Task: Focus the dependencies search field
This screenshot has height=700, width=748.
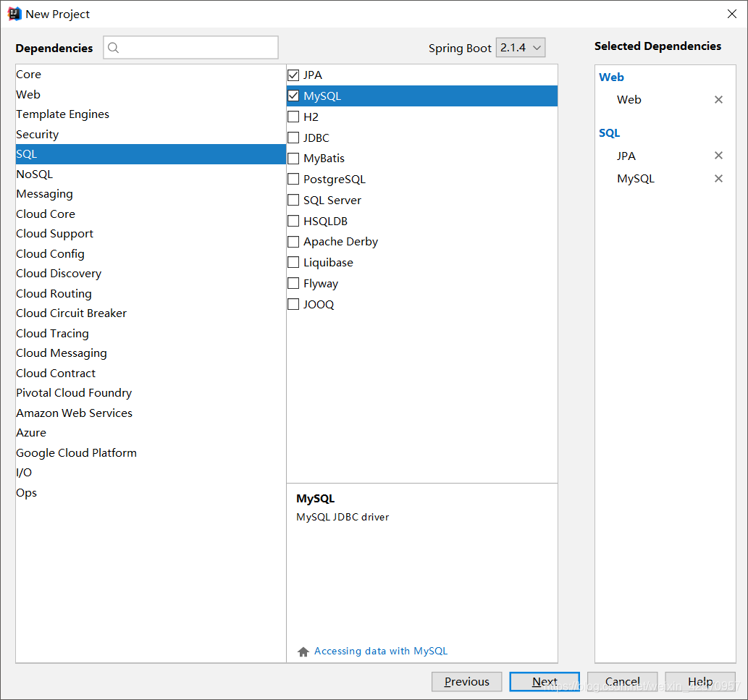Action: (191, 48)
